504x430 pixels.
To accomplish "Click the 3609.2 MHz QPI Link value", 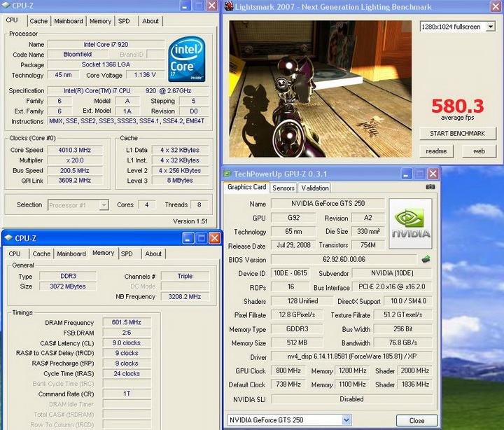I will pos(75,181).
